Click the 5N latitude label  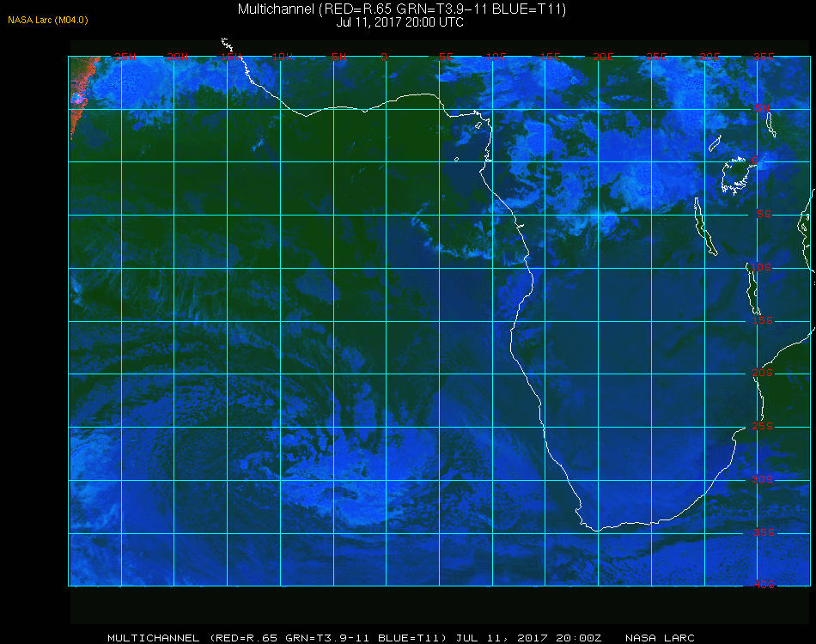click(x=762, y=108)
